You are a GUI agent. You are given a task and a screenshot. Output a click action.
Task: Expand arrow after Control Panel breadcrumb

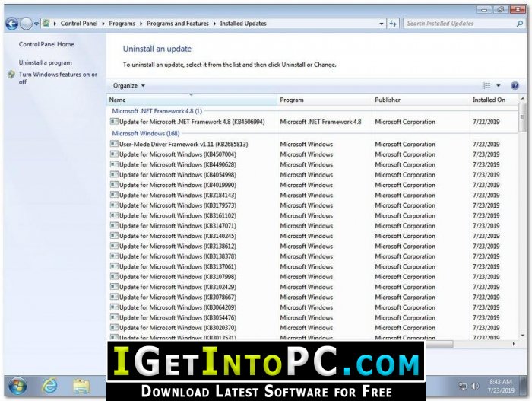(x=103, y=24)
